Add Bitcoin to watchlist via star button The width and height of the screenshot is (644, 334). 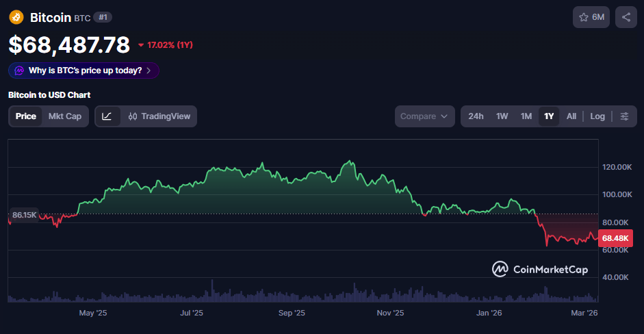(x=591, y=17)
